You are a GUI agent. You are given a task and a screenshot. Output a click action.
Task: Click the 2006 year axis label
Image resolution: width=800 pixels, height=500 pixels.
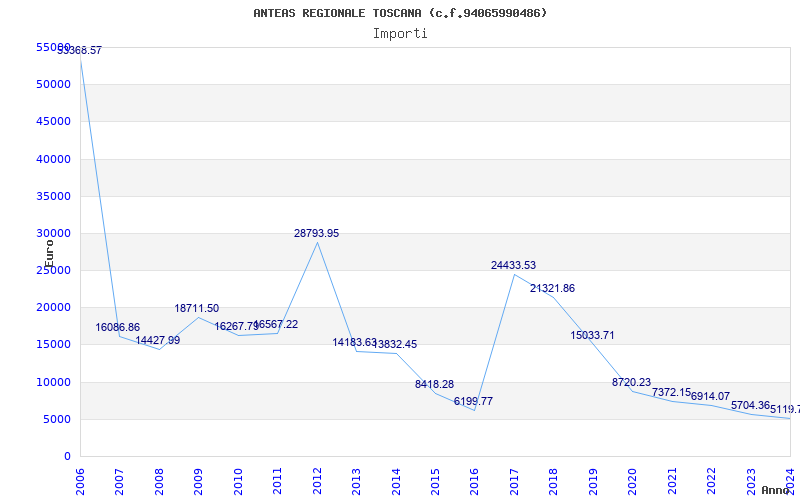81,482
